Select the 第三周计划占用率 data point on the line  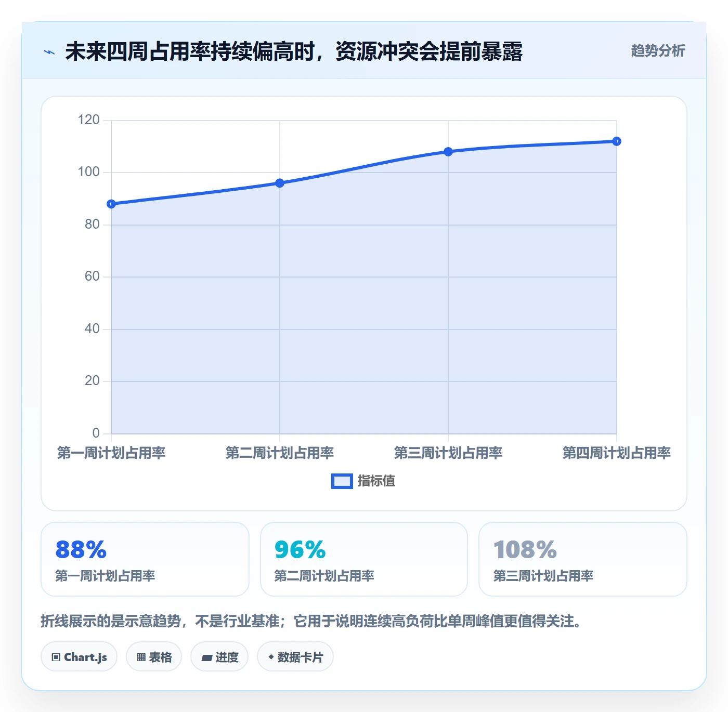pyautogui.click(x=448, y=152)
